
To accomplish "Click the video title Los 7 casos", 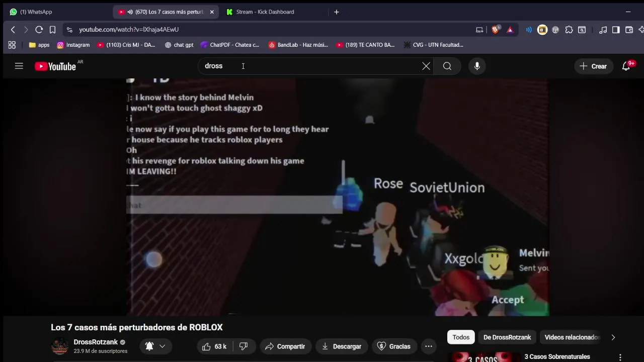I will [137, 327].
